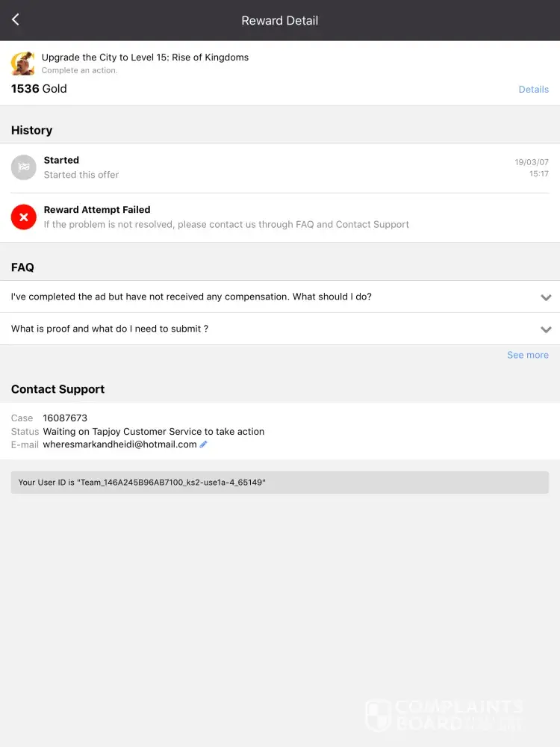Expand the "not received any compensation" FAQ chevron
Screen dimensions: 560x747
(x=546, y=297)
